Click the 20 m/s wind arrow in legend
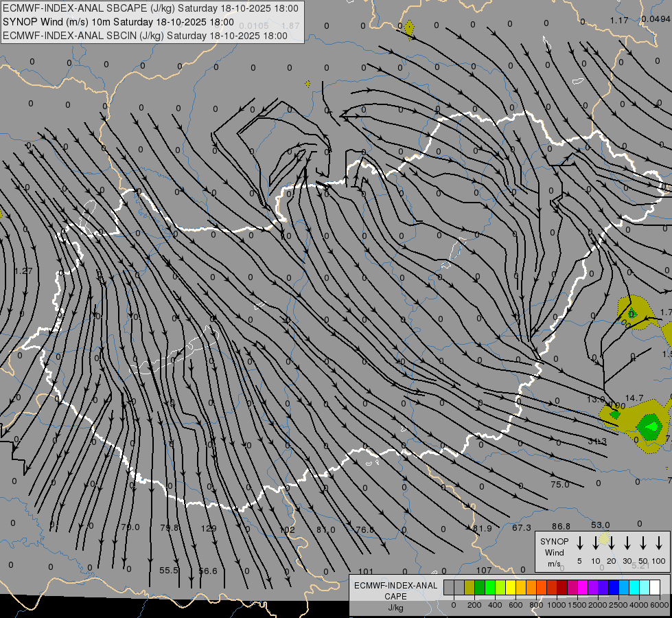This screenshot has height=618, width=672. tap(611, 543)
